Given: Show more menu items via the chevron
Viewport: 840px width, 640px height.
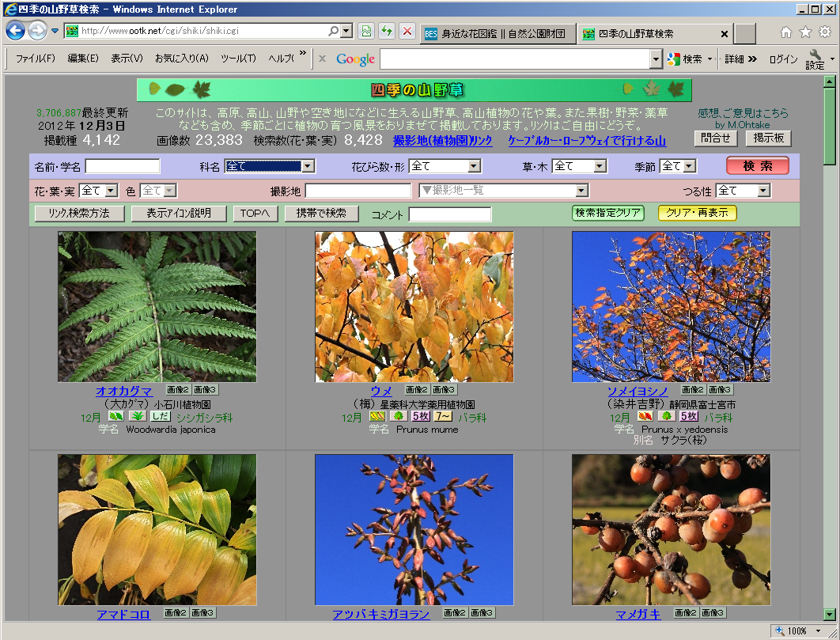Looking at the screenshot, I should coord(303,52).
